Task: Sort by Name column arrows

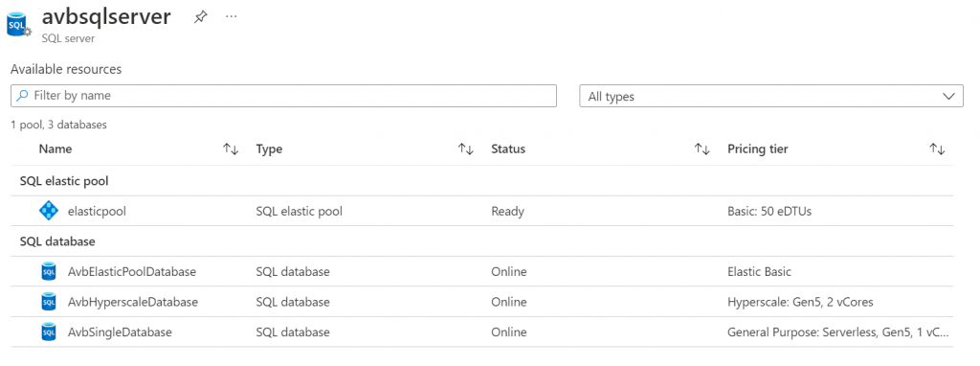Action: click(231, 149)
